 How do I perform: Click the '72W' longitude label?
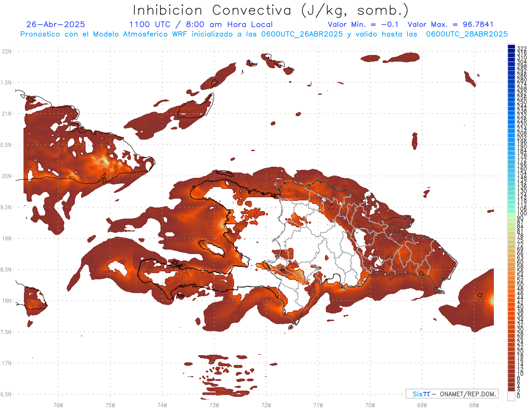tap(266, 404)
